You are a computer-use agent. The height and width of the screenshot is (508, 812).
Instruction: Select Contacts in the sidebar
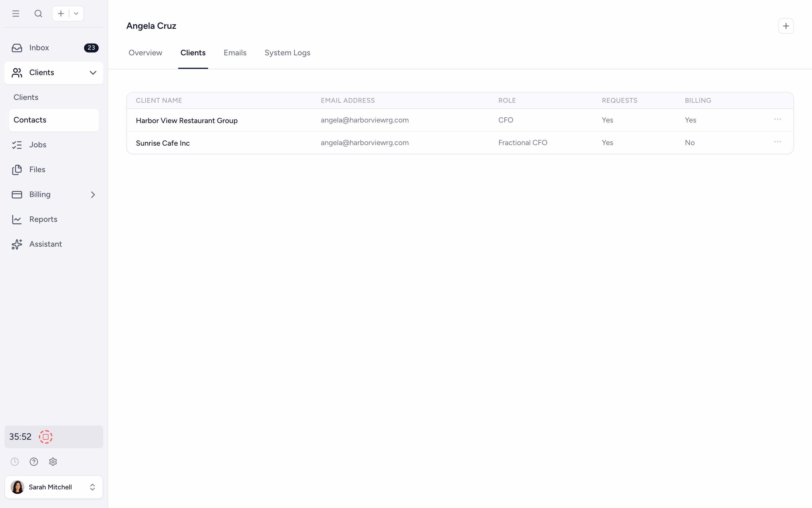(54, 120)
